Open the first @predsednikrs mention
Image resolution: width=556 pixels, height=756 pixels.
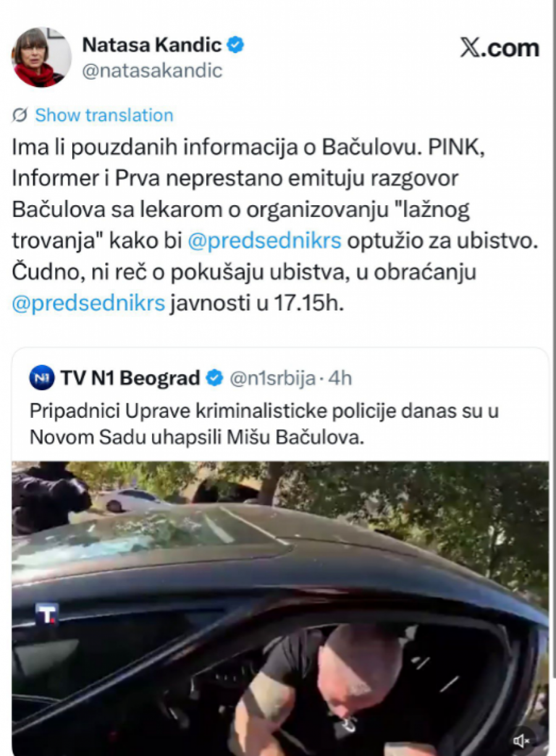pyautogui.click(x=264, y=240)
